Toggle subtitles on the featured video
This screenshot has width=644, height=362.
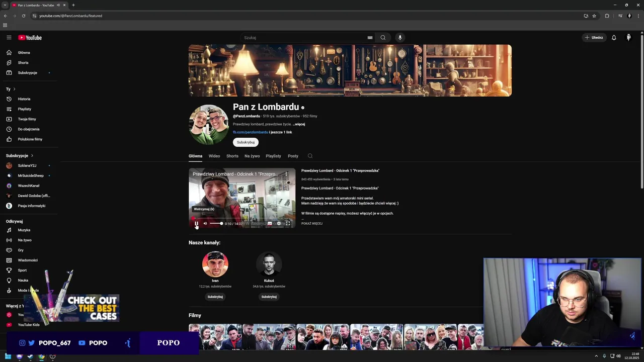(x=270, y=224)
